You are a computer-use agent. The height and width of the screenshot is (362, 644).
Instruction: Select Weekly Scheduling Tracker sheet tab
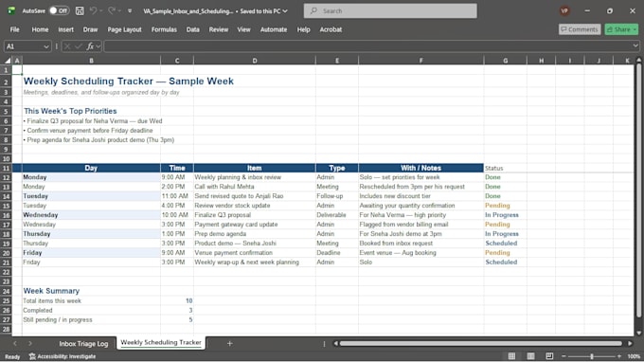coord(161,342)
